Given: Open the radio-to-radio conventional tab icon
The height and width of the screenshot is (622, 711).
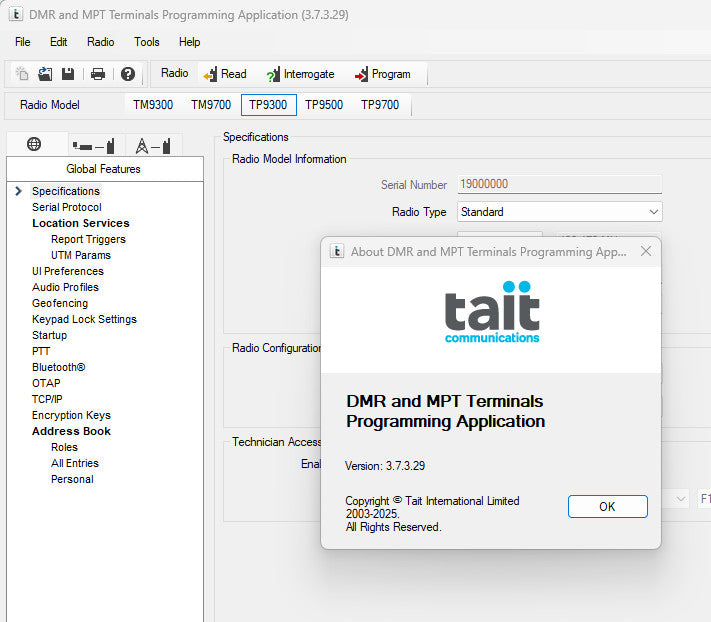Looking at the screenshot, I should tap(94, 146).
